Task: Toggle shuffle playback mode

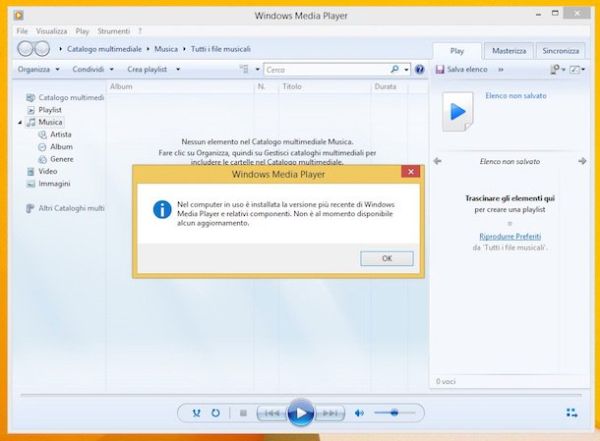Action: pos(196,412)
